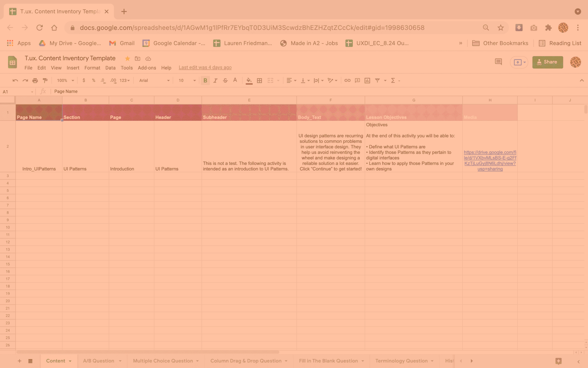Open version history via last edit link
The image size is (588, 368).
point(205,67)
